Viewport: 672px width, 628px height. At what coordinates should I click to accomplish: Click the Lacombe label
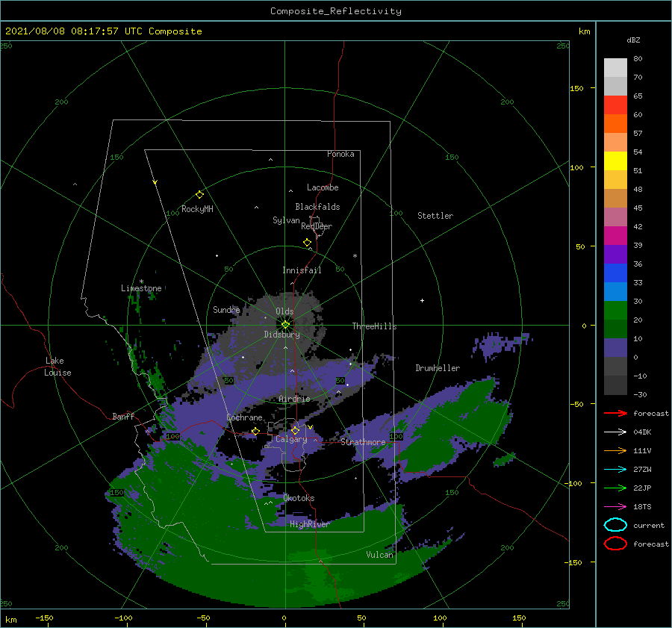point(323,187)
